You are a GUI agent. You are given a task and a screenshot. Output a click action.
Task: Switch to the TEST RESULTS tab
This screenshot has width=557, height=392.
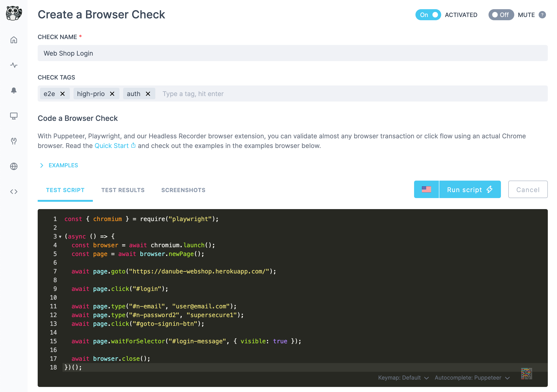pyautogui.click(x=123, y=190)
